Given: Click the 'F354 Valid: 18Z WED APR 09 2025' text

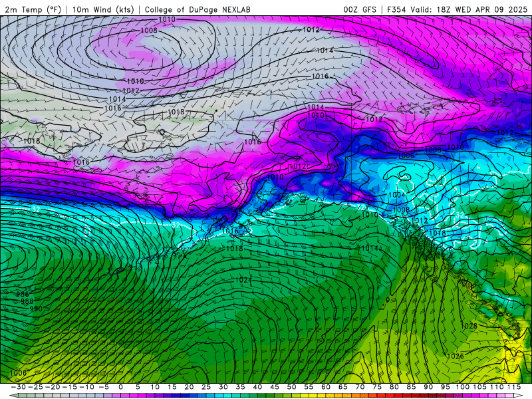Looking at the screenshot, I should 457,9.
